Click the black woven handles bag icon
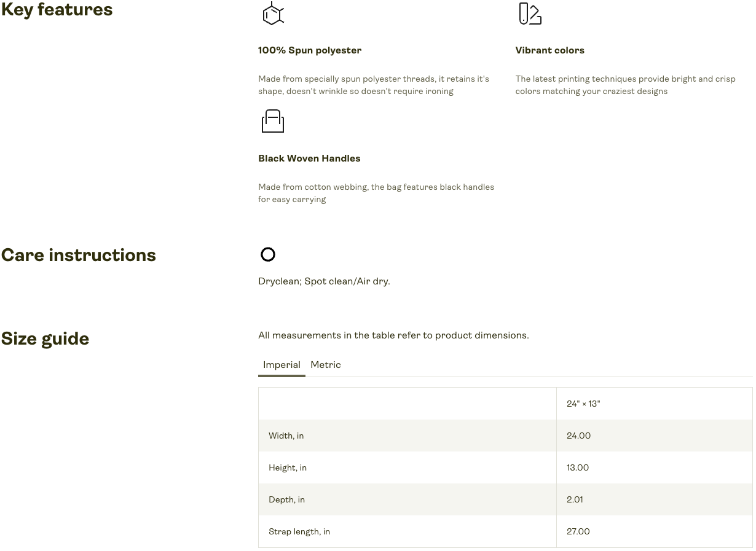Screen dimensions: 756x551 273,122
